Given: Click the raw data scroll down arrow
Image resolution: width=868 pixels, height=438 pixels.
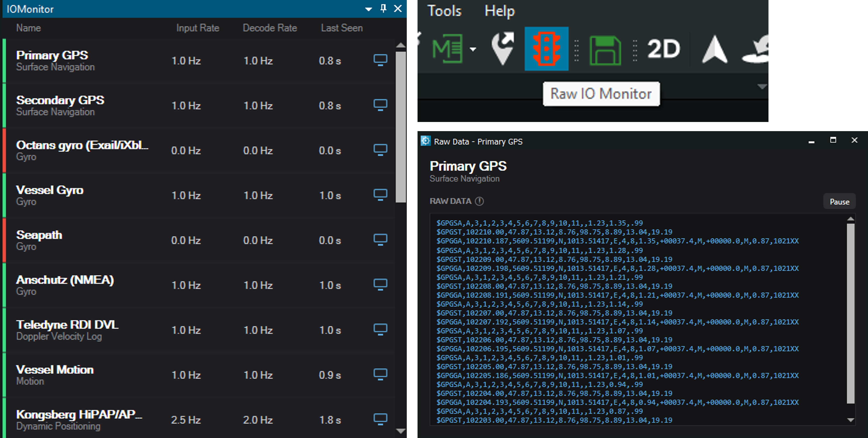Looking at the screenshot, I should click(x=850, y=420).
